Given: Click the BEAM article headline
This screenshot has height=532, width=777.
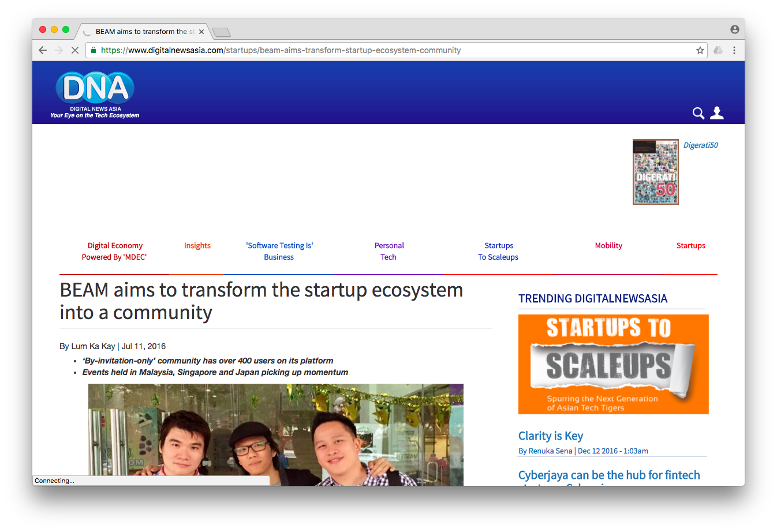Looking at the screenshot, I should point(262,301).
